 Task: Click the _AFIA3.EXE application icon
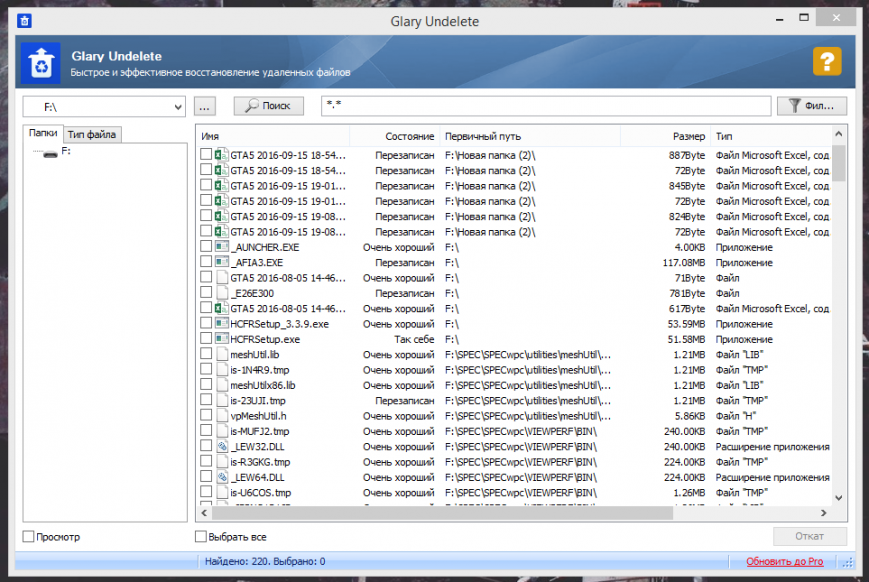(x=222, y=262)
